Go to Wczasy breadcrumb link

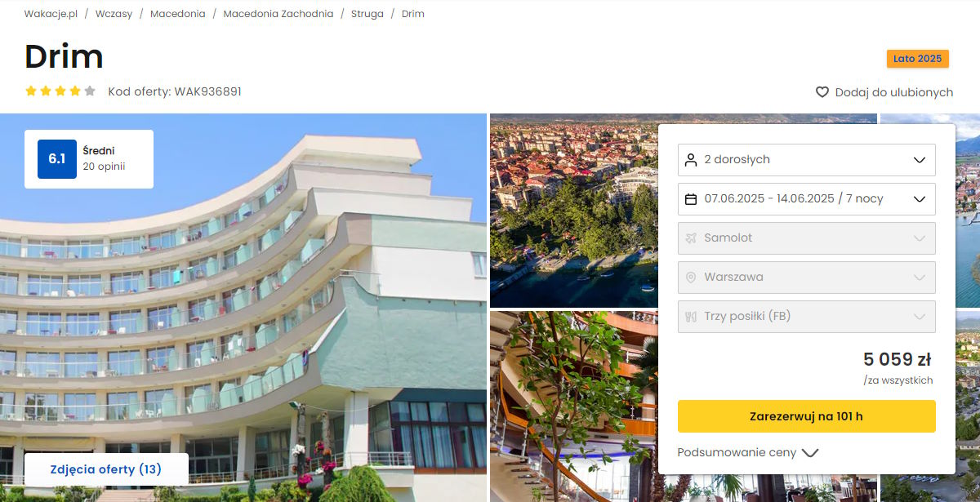click(x=114, y=14)
